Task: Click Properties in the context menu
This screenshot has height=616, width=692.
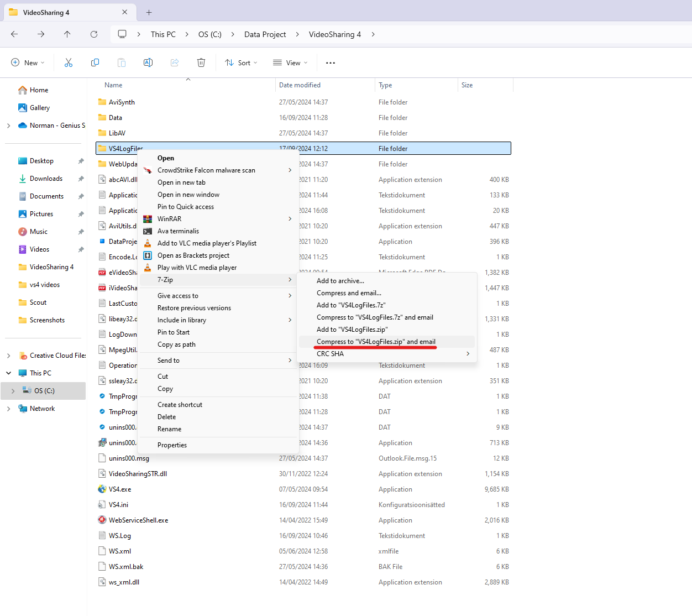Action: (x=172, y=445)
